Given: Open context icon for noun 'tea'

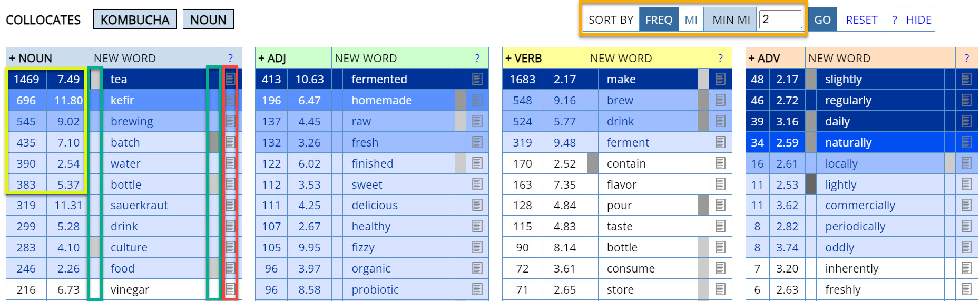Looking at the screenshot, I should (x=230, y=79).
